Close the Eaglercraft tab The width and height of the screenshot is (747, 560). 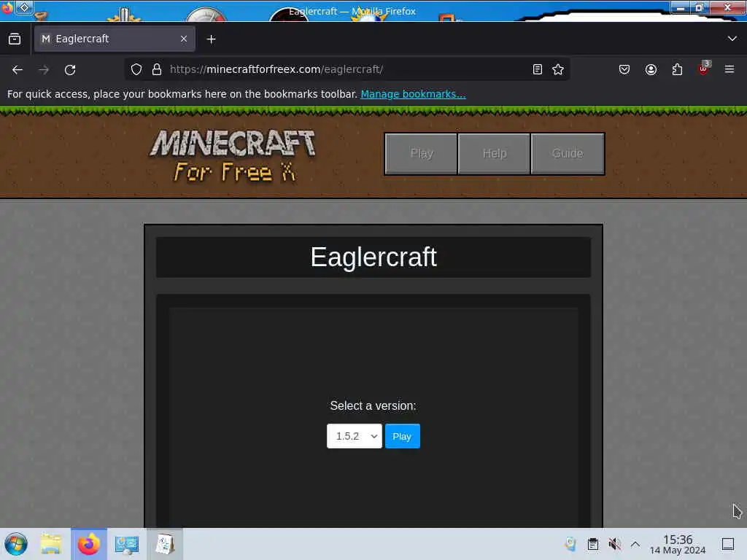[x=184, y=39]
